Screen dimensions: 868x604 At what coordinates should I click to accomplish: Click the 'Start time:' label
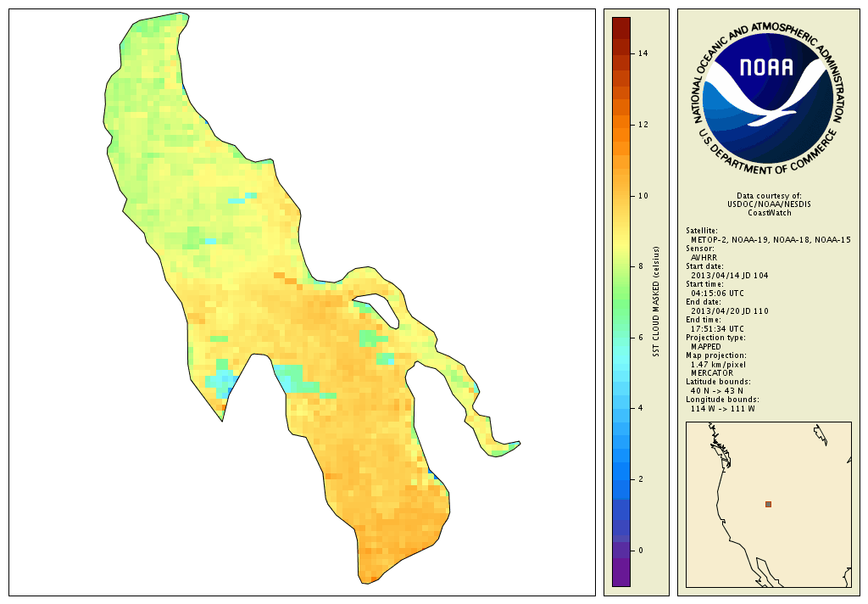(x=704, y=284)
